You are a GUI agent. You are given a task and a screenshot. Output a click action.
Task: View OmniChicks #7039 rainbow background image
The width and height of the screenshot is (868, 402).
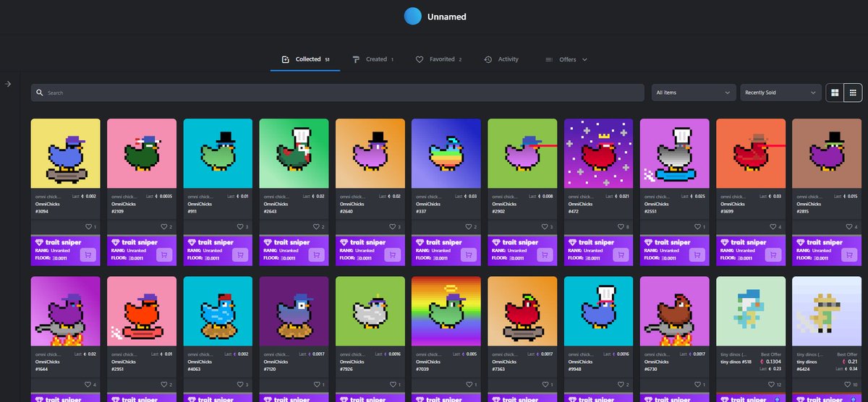[446, 311]
